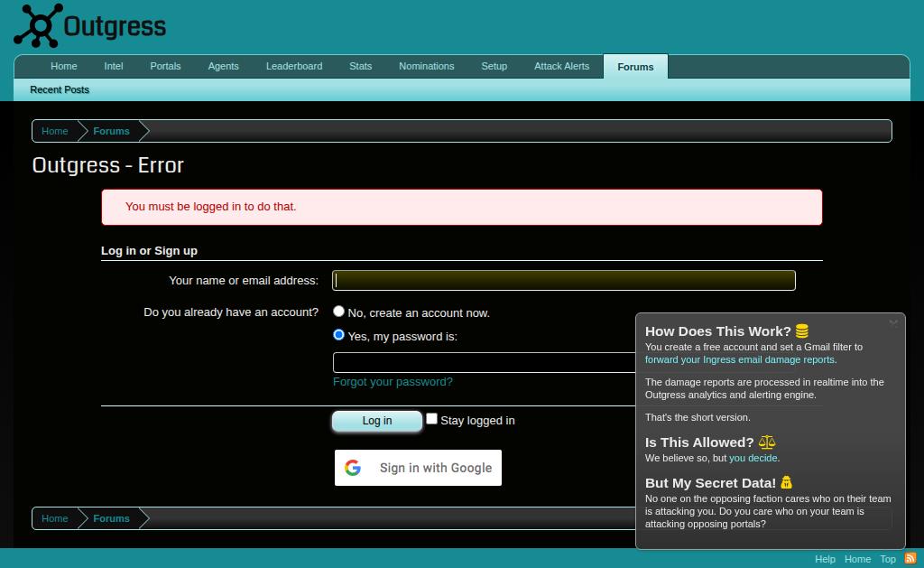Select the 'Yes, my password is' radio
The image size is (924, 568).
pyautogui.click(x=338, y=334)
